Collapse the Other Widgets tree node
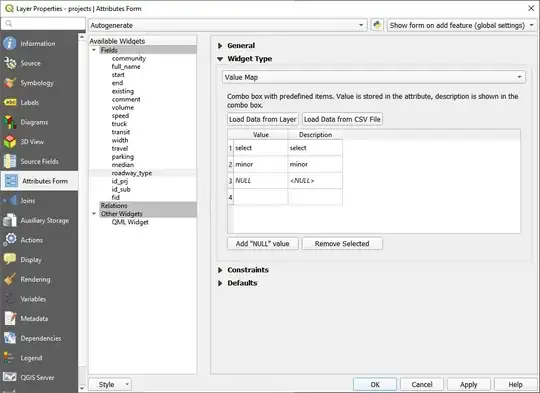Screen dimensions: 540x393 point(94,214)
